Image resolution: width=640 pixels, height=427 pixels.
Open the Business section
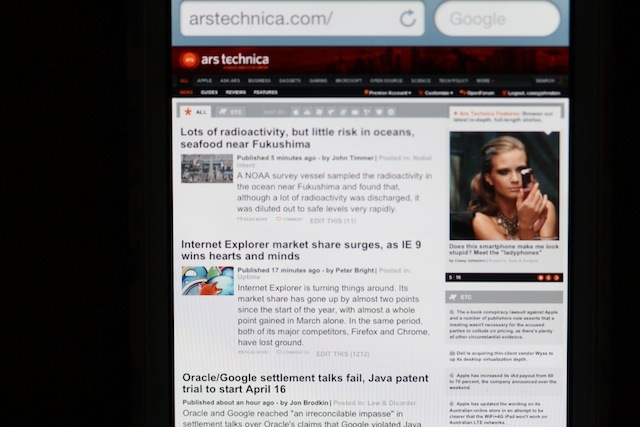click(260, 81)
